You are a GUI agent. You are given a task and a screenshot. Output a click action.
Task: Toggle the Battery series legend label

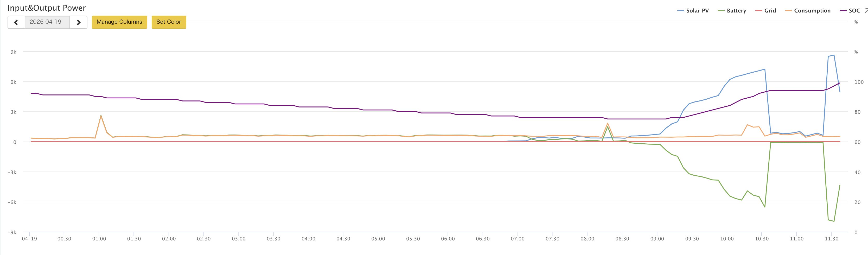[x=736, y=11]
